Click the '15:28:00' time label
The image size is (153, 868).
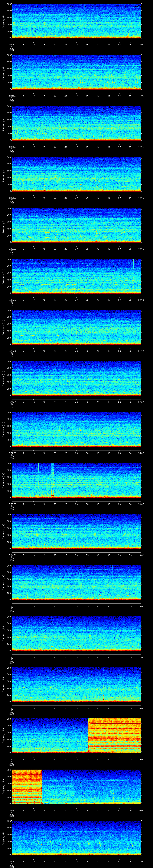pyautogui.click(x=12, y=760)
